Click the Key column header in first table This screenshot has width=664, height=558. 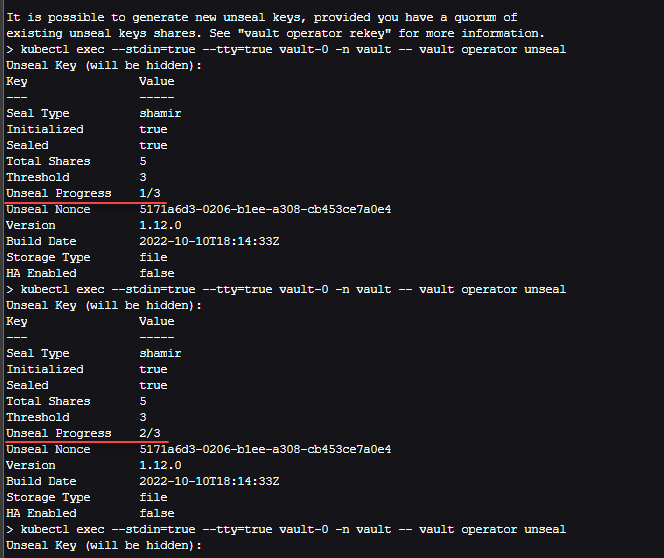(x=17, y=81)
